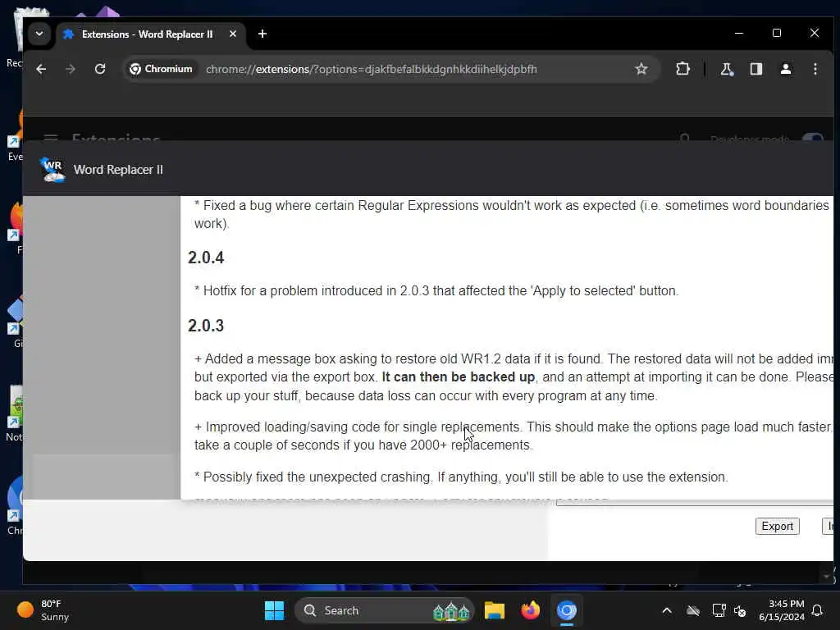Click the browser forward arrow
840x630 pixels.
[71, 69]
